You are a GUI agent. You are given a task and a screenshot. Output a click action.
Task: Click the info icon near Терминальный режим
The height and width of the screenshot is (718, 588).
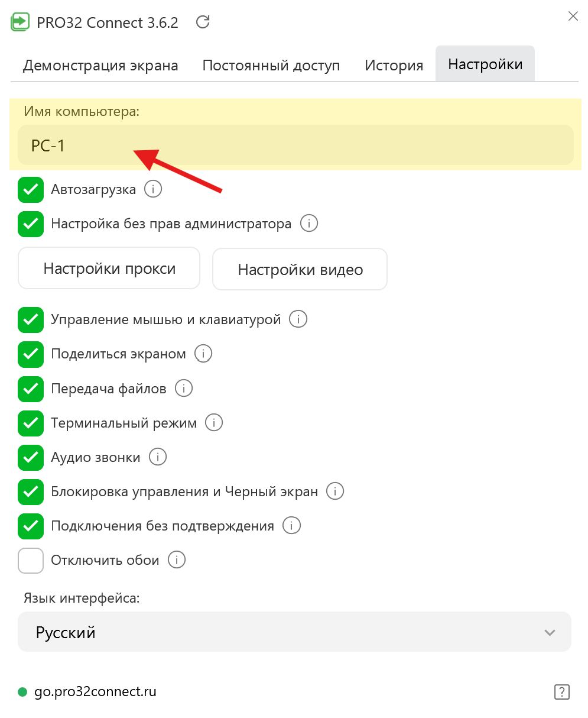pyautogui.click(x=214, y=423)
